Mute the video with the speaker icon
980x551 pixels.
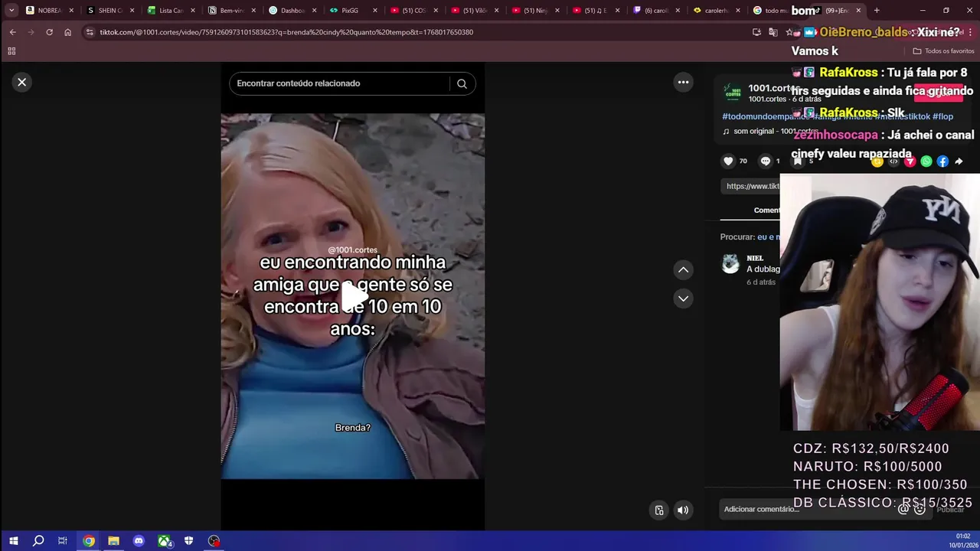683,510
